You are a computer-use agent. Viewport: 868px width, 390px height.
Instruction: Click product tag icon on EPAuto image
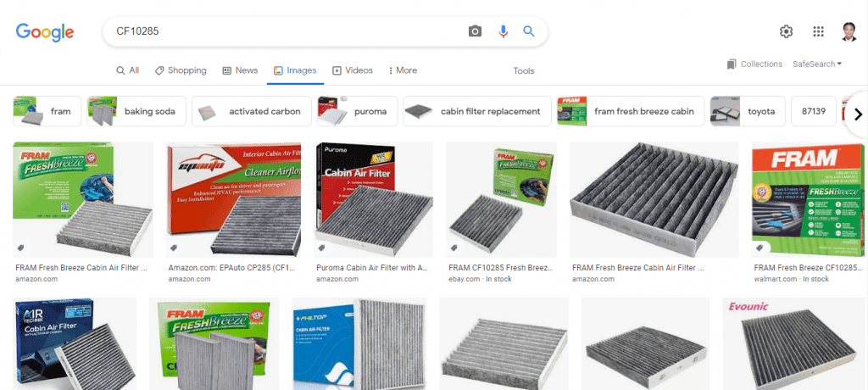[x=174, y=248]
